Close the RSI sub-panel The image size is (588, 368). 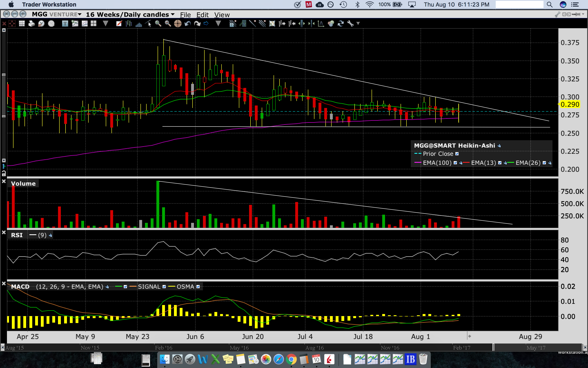click(x=4, y=233)
